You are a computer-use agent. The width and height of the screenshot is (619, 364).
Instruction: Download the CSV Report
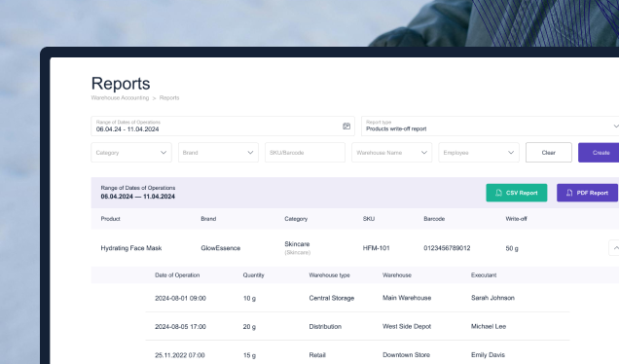click(x=517, y=193)
